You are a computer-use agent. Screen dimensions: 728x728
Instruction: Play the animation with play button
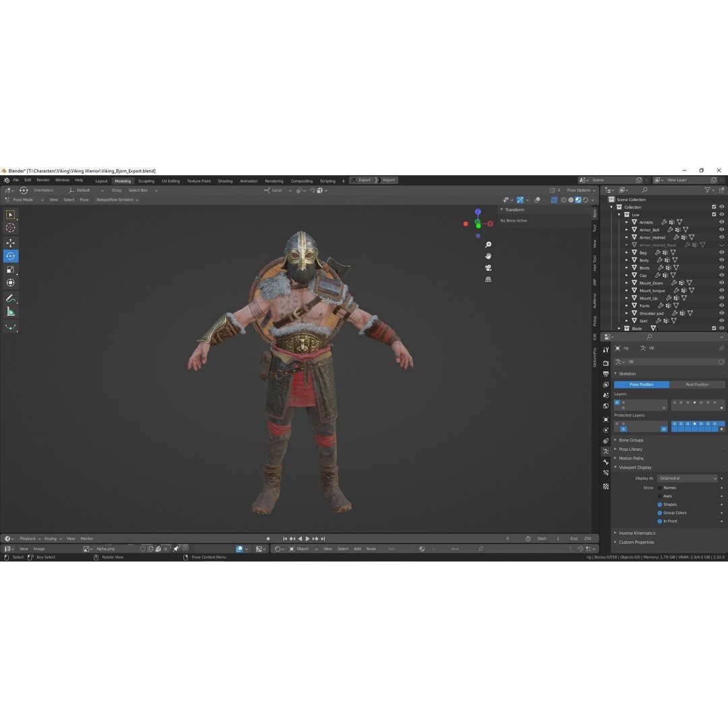click(307, 539)
